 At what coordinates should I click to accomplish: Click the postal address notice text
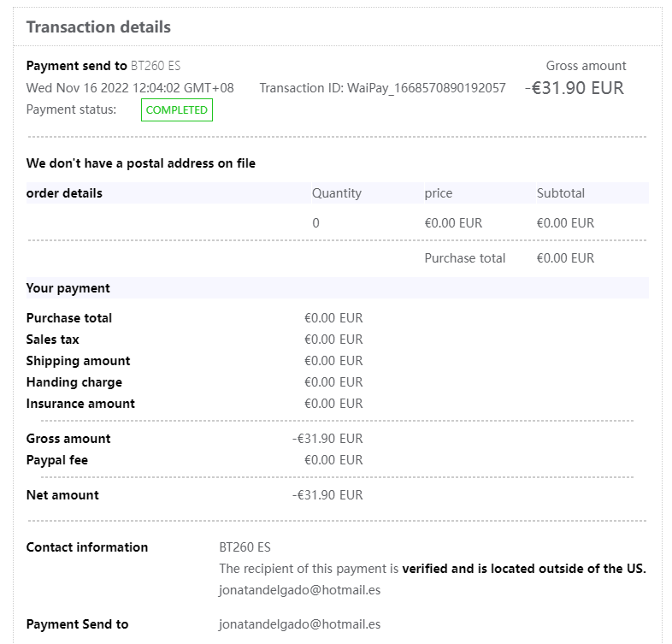(x=140, y=163)
